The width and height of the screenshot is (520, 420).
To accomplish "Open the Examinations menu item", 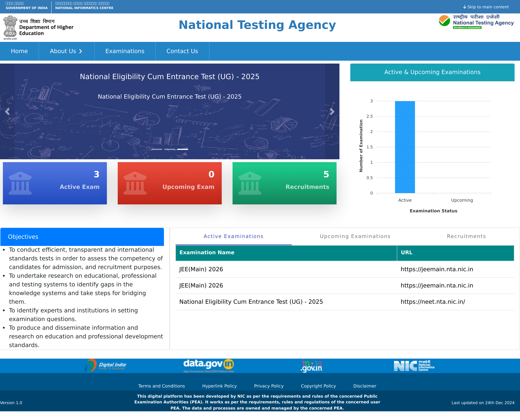I will point(125,51).
